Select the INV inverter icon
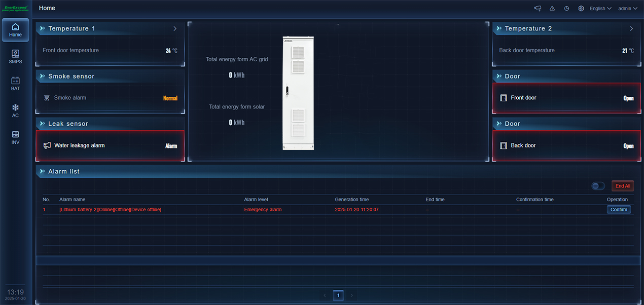Viewport: 644px width, 305px height. pos(15,138)
